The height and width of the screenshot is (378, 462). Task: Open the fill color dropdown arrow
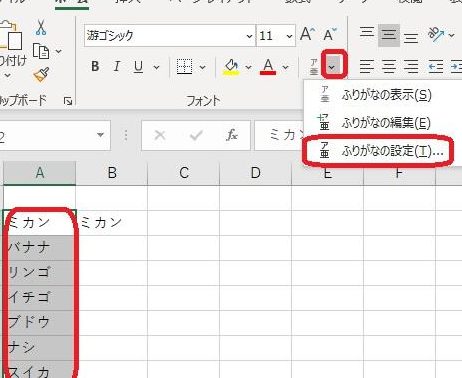(248, 67)
